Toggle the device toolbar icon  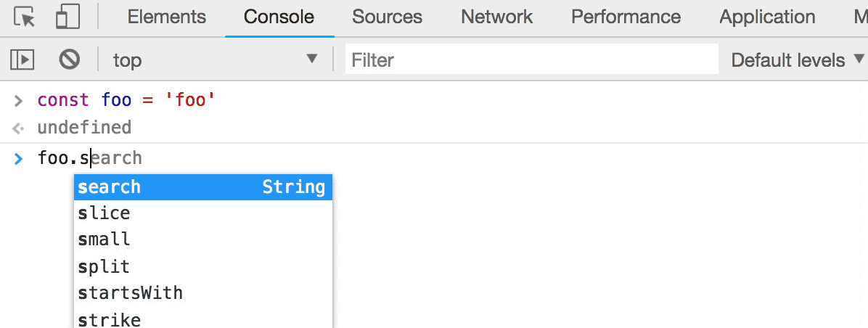pos(67,17)
